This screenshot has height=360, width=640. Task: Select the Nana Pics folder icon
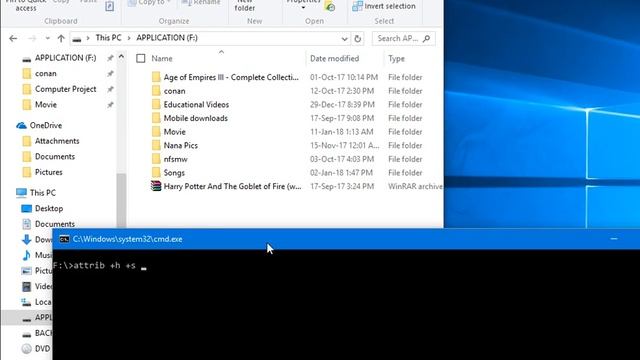click(156, 145)
